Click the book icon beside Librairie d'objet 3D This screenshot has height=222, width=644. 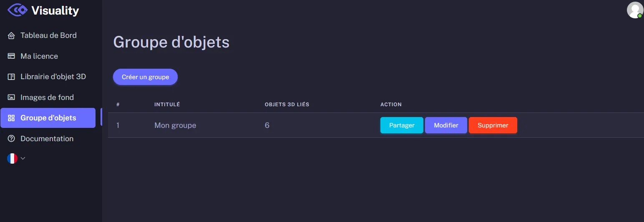pyautogui.click(x=12, y=77)
